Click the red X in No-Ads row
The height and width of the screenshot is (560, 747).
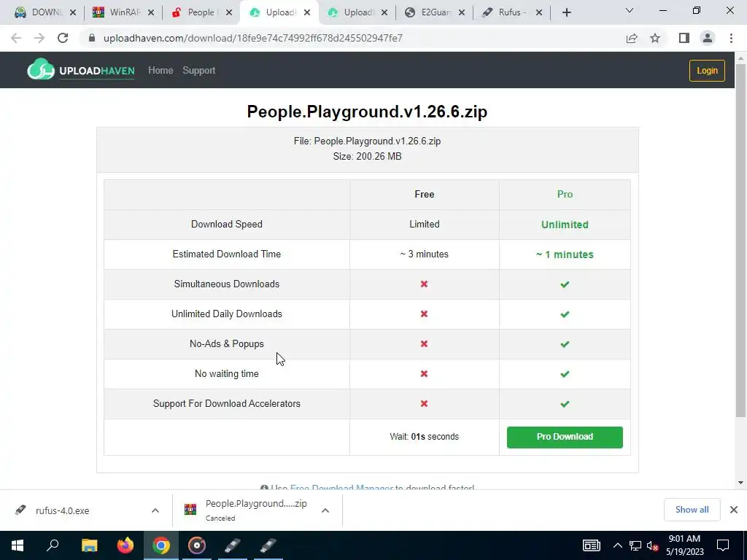coord(424,344)
